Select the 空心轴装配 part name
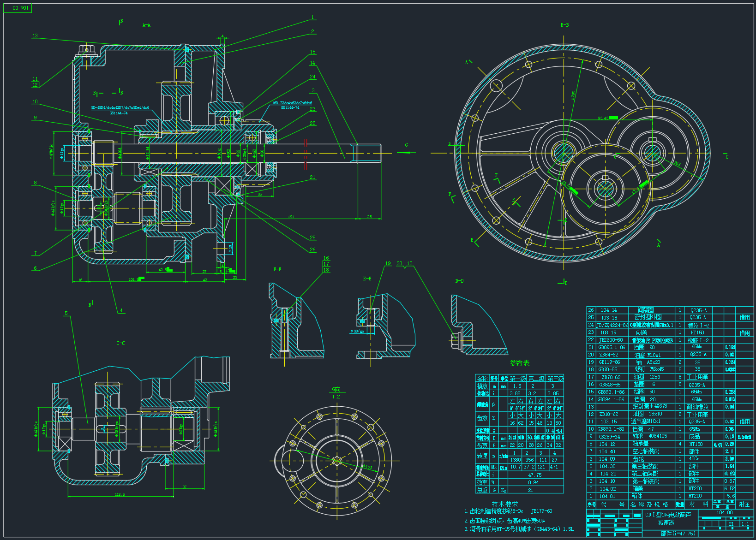Image resolution: width=756 pixels, height=540 pixels. click(646, 451)
